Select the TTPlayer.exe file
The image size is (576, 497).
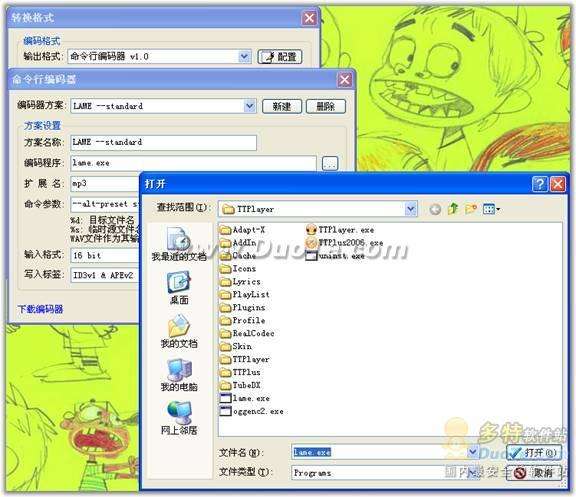point(340,230)
